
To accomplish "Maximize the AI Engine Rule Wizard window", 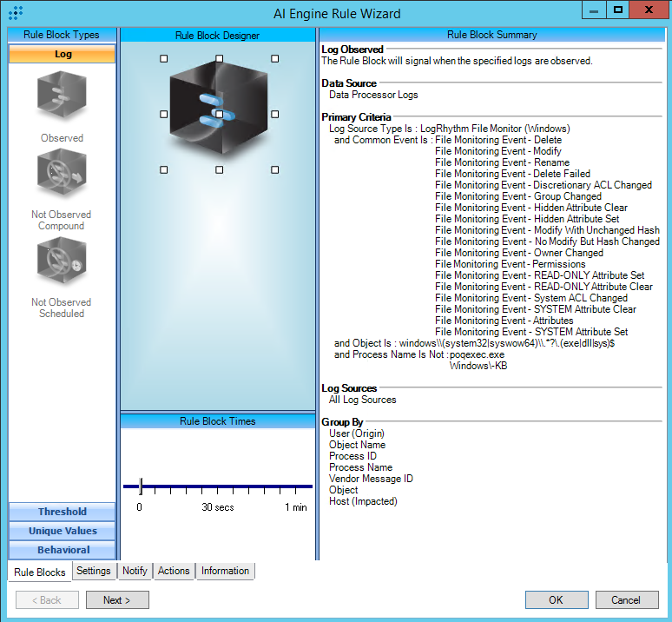I will click(x=617, y=10).
